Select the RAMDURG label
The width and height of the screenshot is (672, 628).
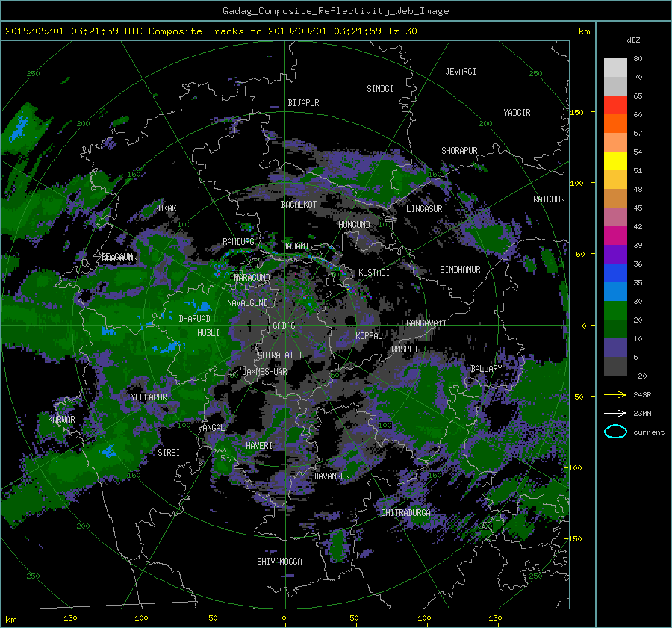coord(238,242)
